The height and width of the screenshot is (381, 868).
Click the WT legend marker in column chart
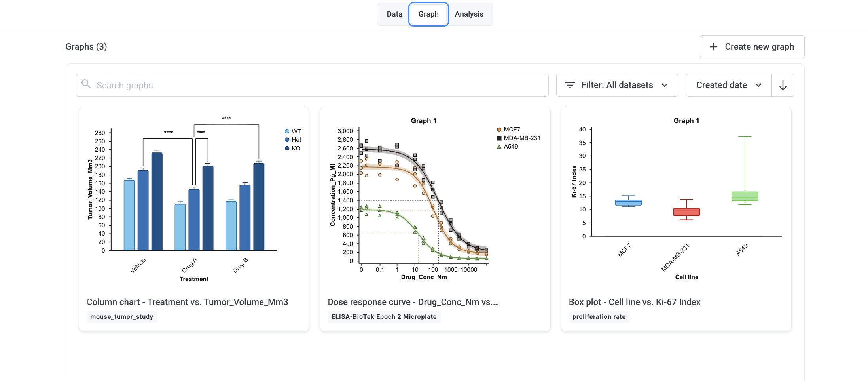coord(287,131)
